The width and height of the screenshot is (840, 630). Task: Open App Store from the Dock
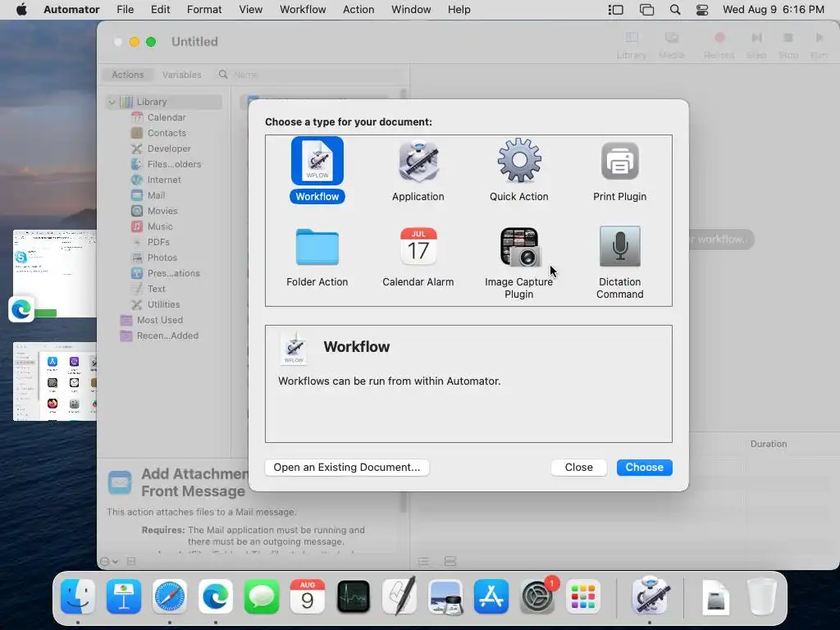pos(491,597)
